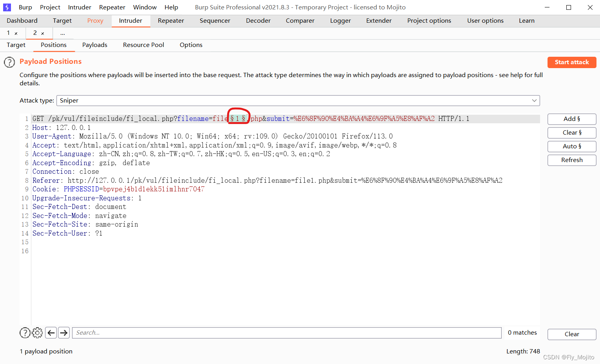Click the Connection: close line
Screen dimensions: 600x364
[x=65, y=171]
